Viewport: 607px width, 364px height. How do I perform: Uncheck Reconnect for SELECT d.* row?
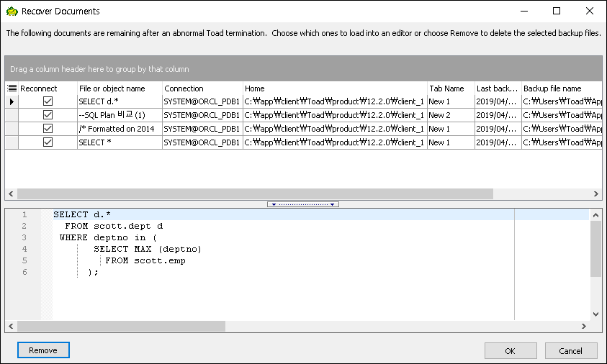(x=48, y=102)
